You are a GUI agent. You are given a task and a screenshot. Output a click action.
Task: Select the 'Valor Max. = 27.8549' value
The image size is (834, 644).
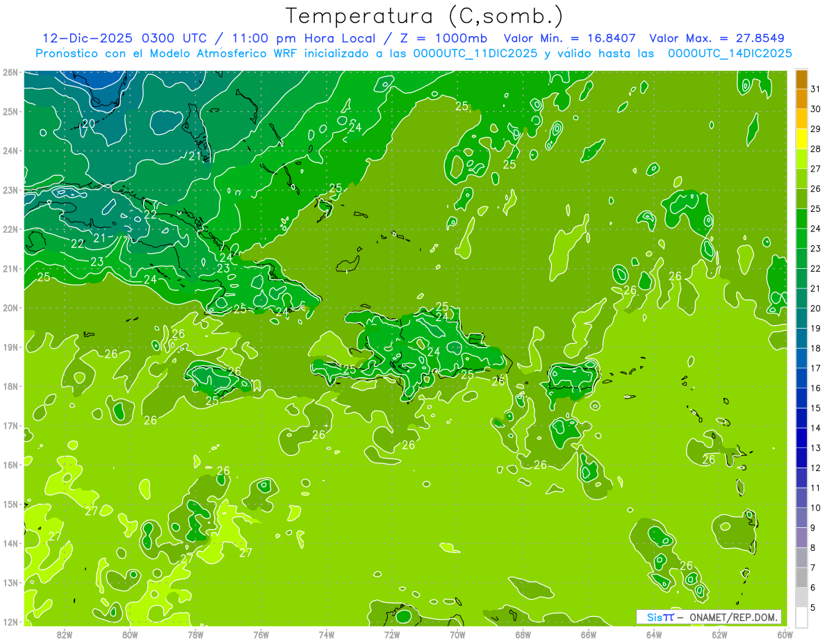(717, 38)
